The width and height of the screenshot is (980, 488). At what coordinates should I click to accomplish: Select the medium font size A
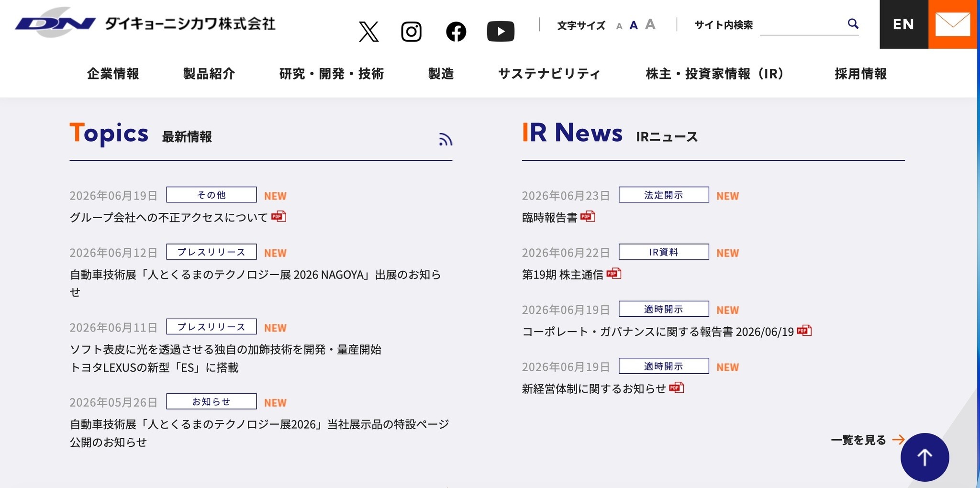point(634,25)
